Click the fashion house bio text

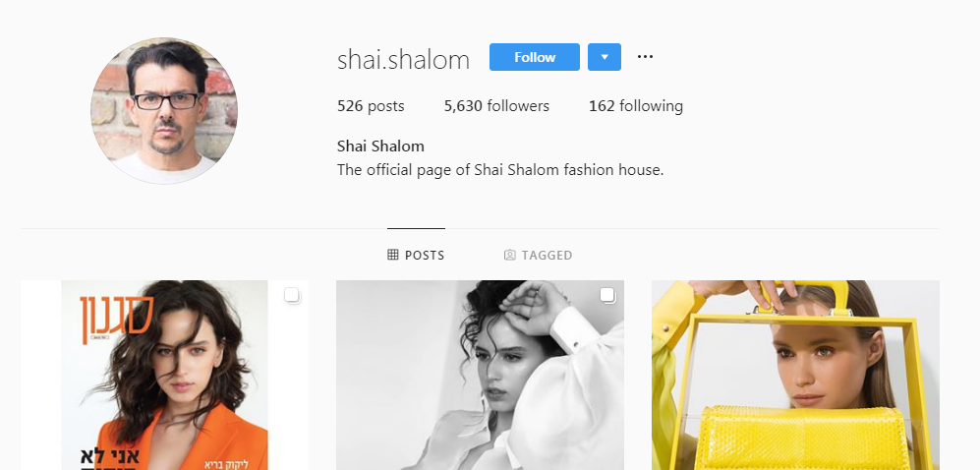500,169
